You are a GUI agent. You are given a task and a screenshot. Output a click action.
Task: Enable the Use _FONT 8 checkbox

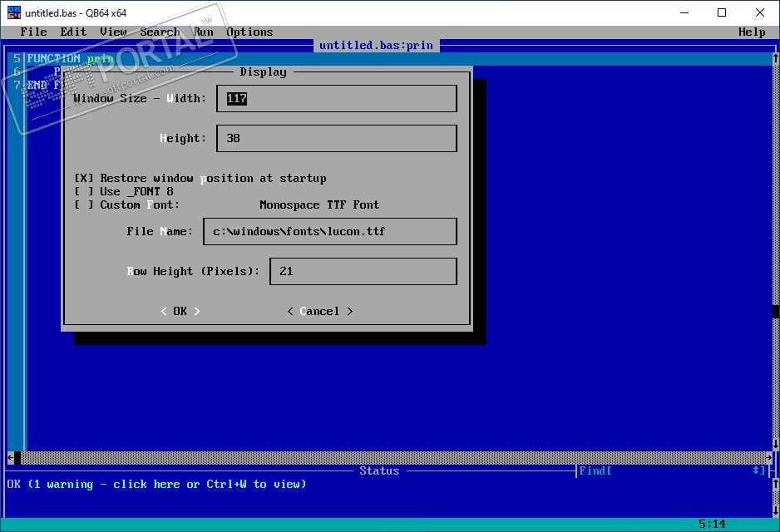tap(83, 191)
